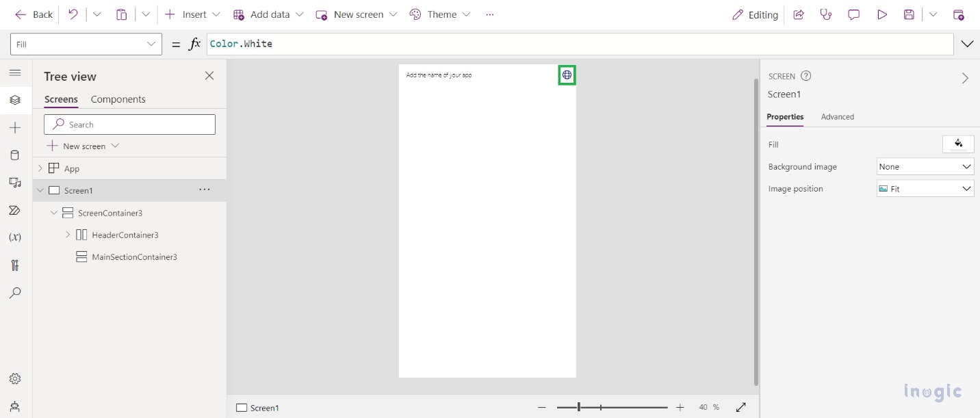Switch to the Components tab
The image size is (980, 418).
[x=118, y=99]
